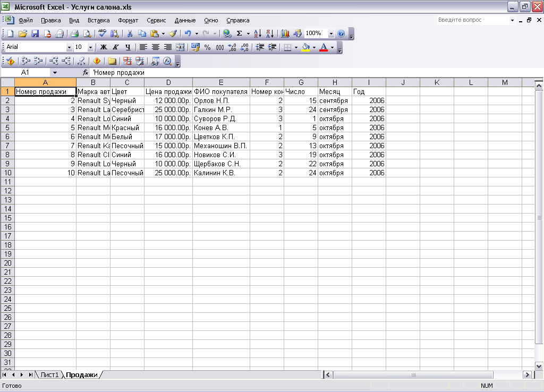544x392 pixels.
Task: Open the Файл menu
Action: click(25, 20)
